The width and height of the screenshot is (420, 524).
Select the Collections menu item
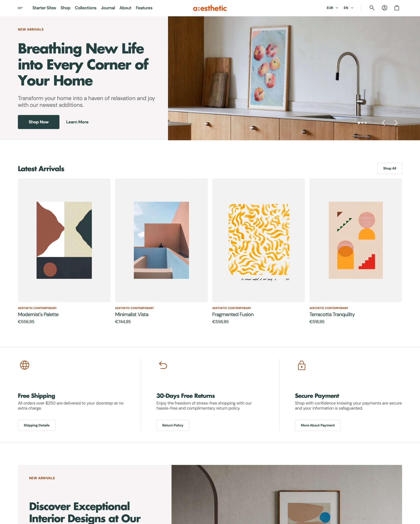85,8
